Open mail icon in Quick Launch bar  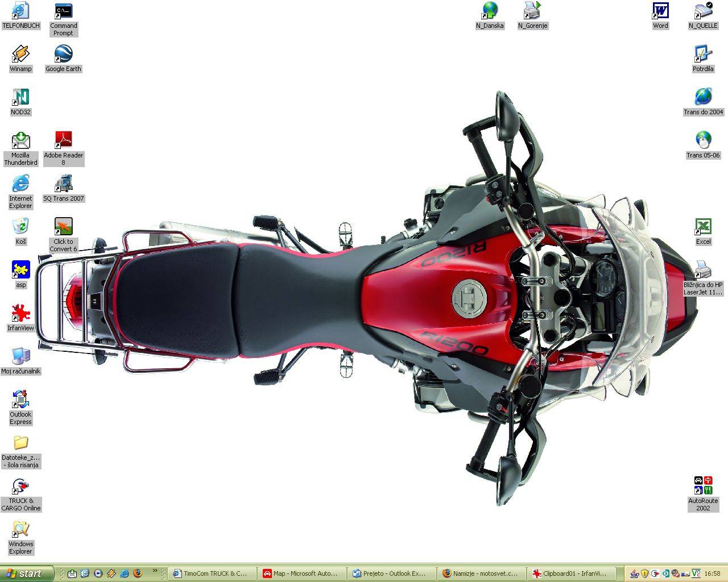click(x=72, y=573)
